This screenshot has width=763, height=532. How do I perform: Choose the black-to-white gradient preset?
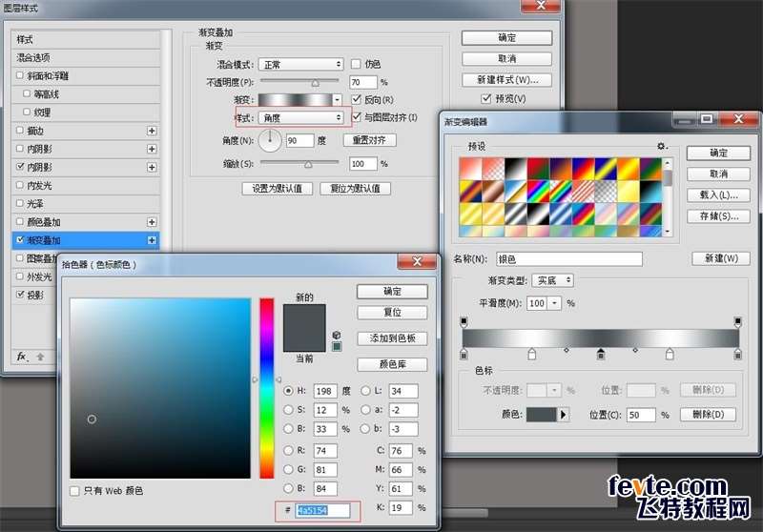coord(515,169)
